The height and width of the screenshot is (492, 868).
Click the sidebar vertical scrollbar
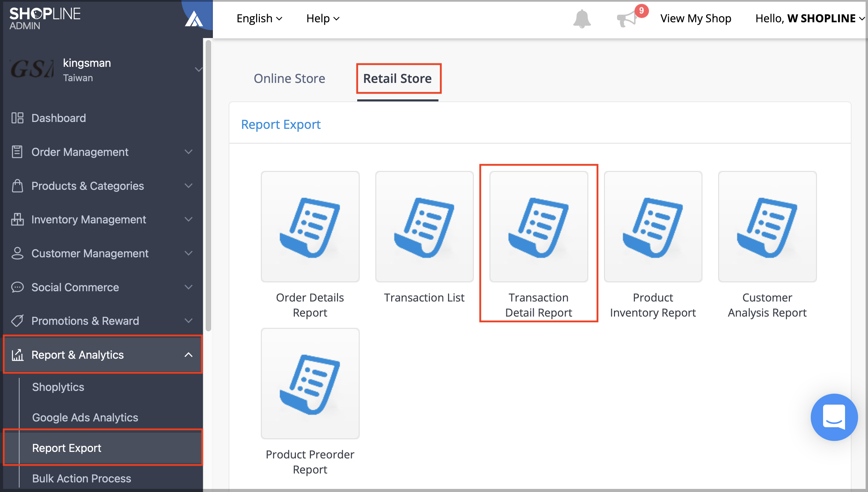coord(208,186)
